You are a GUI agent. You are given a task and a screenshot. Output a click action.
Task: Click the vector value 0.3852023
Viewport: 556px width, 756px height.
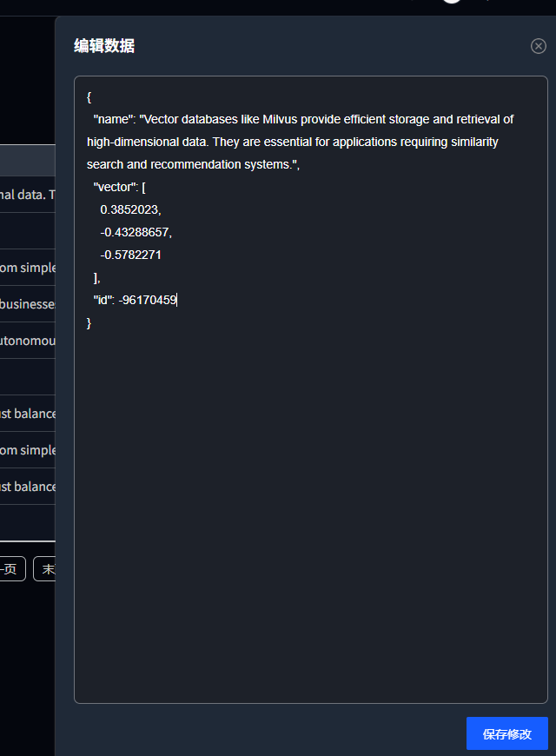pyautogui.click(x=130, y=209)
